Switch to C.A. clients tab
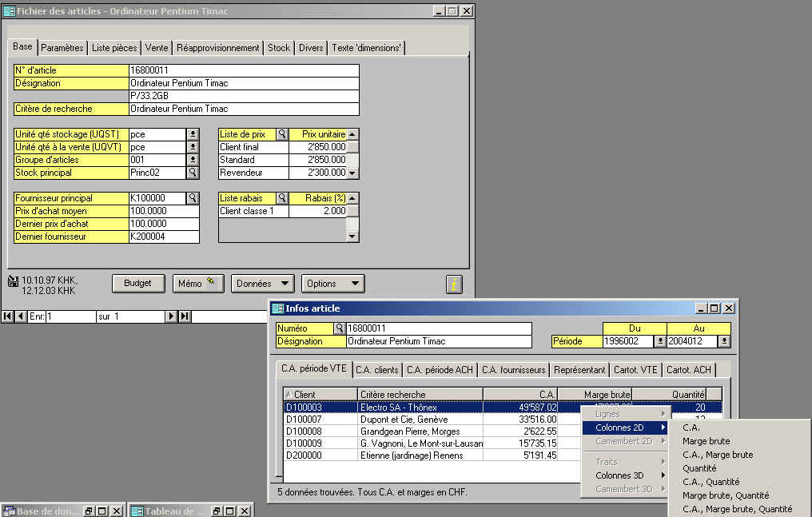 (x=377, y=370)
